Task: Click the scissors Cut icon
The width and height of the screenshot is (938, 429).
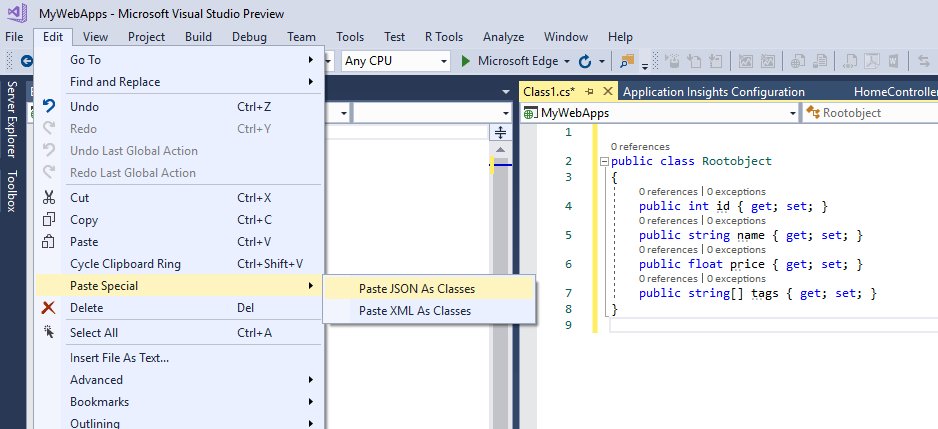Action: (x=49, y=197)
